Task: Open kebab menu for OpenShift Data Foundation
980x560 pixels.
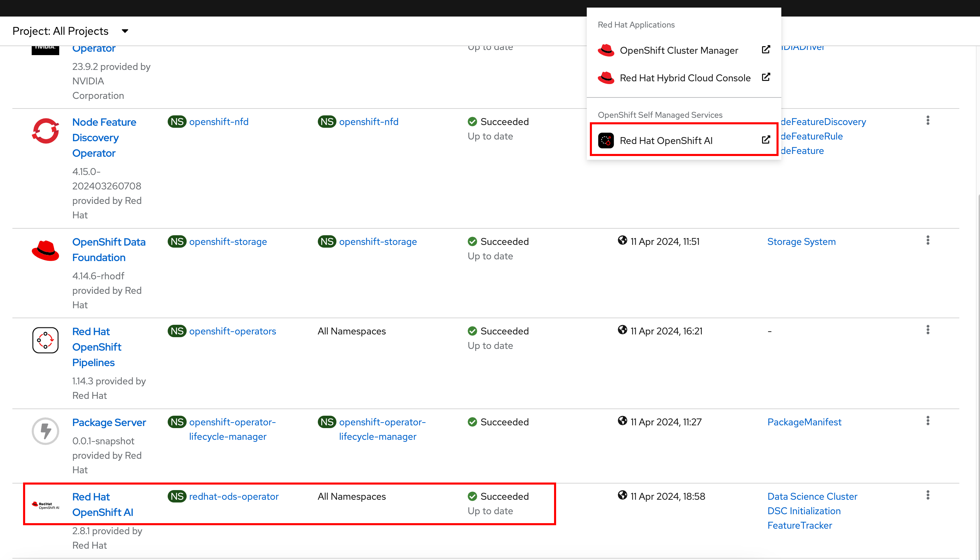Action: pos(928,240)
